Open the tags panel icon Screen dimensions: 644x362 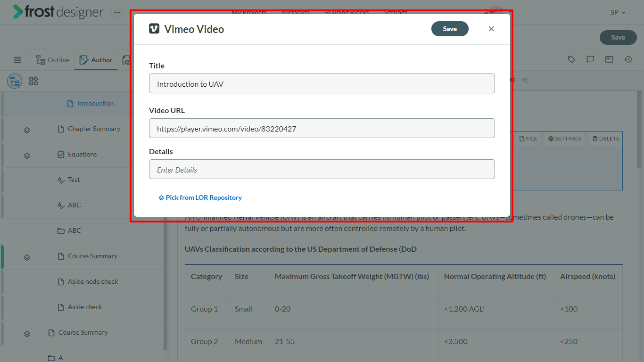[x=571, y=59]
